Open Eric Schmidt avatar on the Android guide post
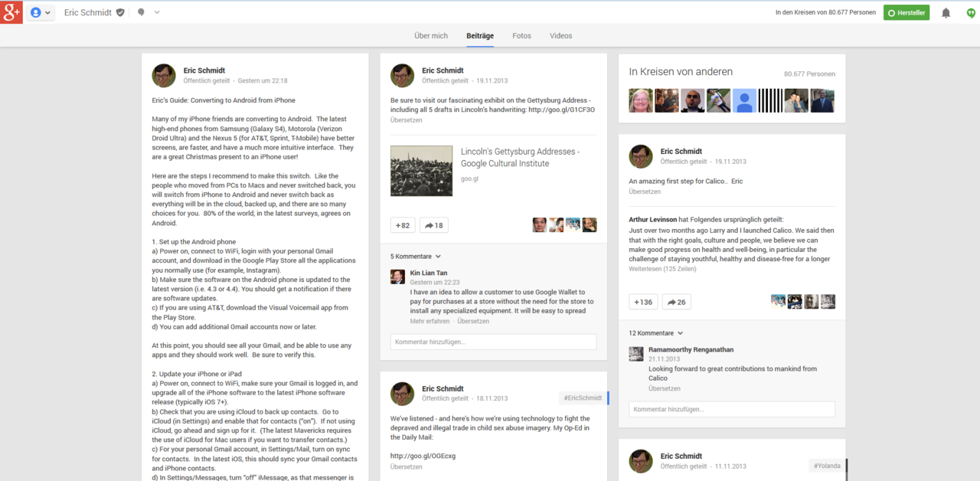Viewport: 980px width, 481px height. tap(164, 75)
